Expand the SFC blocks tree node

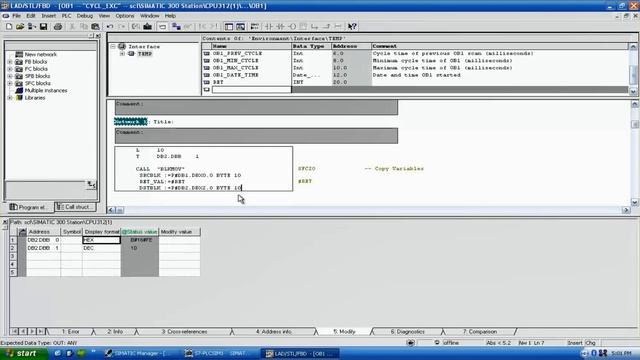10,83
